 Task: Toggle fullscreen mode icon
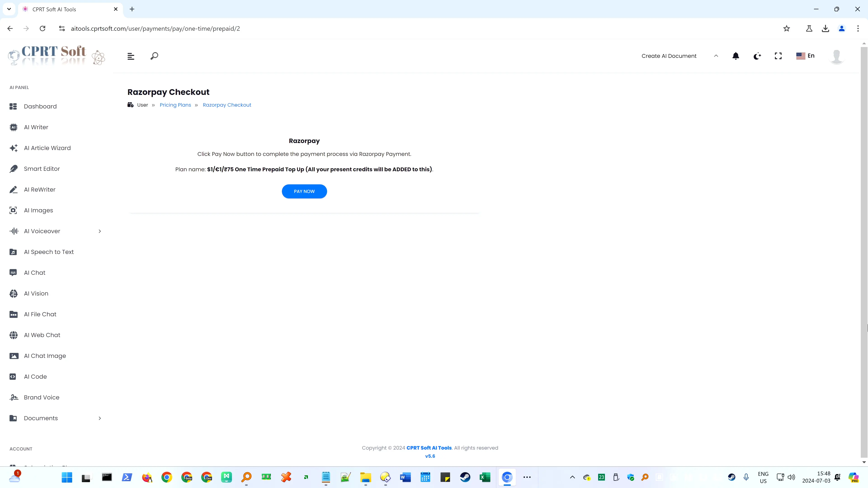click(778, 55)
